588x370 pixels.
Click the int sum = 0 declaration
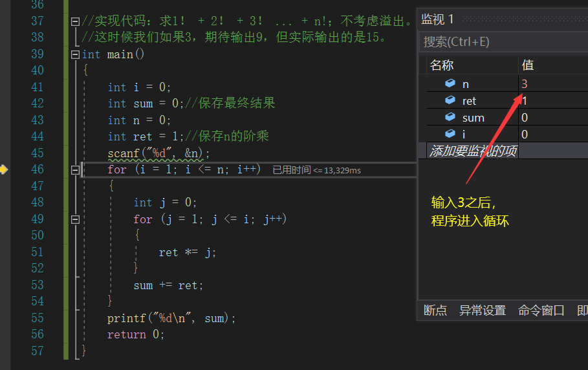tap(145, 103)
